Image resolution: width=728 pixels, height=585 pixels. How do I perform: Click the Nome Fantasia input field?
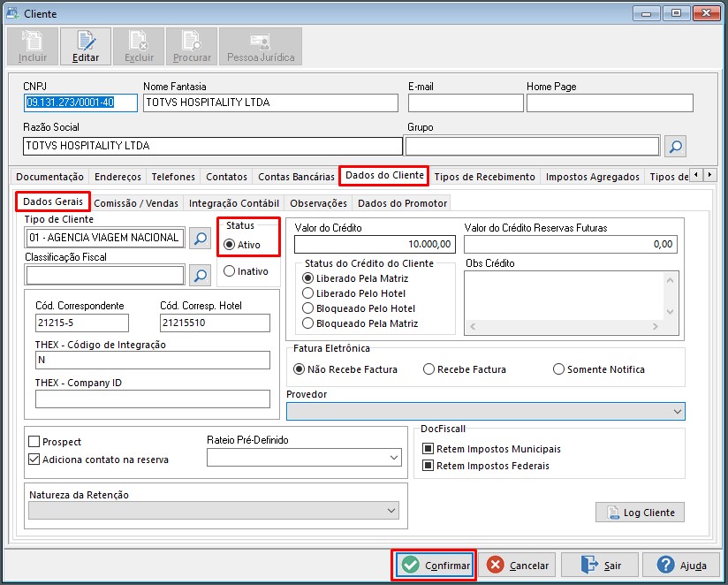(270, 103)
